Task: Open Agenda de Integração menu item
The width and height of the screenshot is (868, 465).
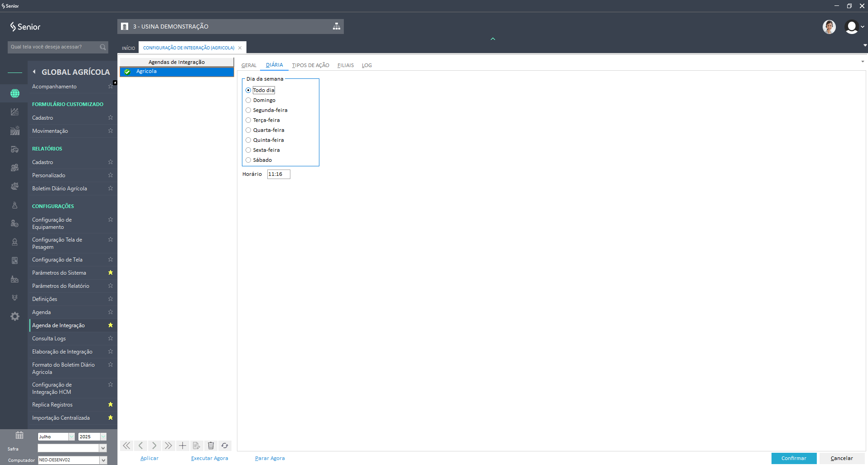Action: click(x=58, y=325)
